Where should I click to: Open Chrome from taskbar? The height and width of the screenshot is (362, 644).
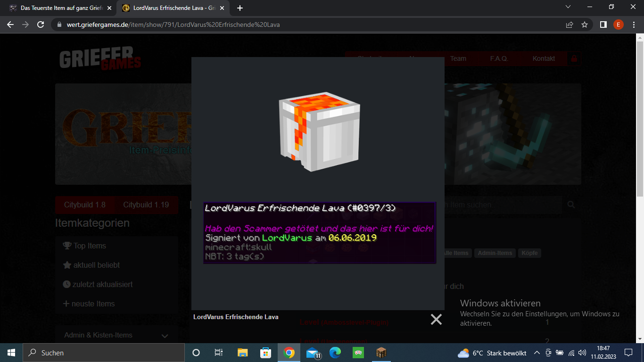tap(289, 353)
